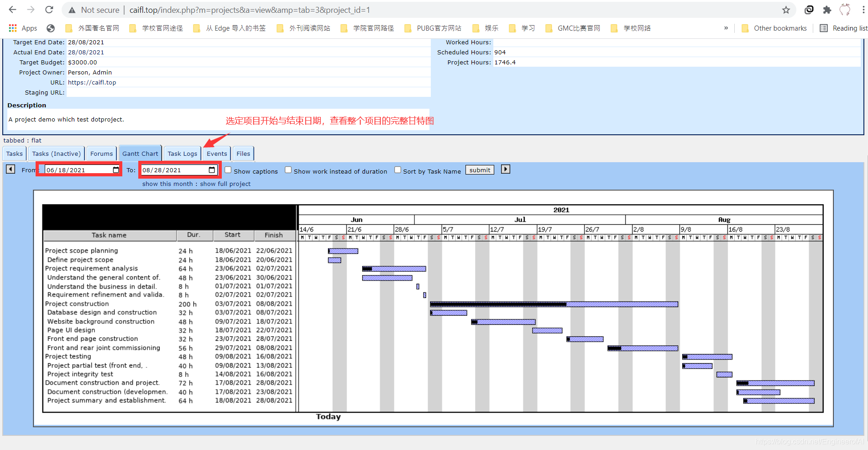Click the Page UI design task row
The image size is (868, 450).
pos(170,330)
